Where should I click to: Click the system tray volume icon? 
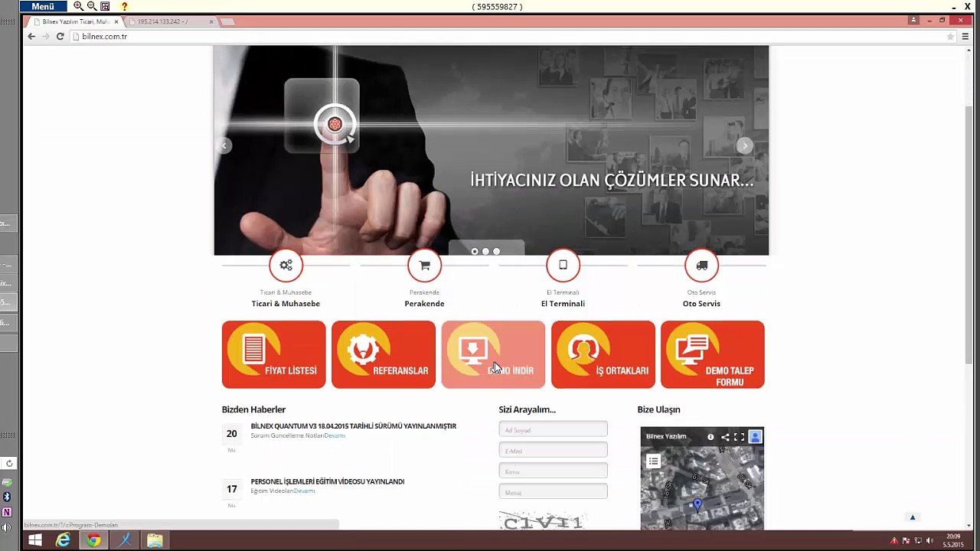point(929,541)
